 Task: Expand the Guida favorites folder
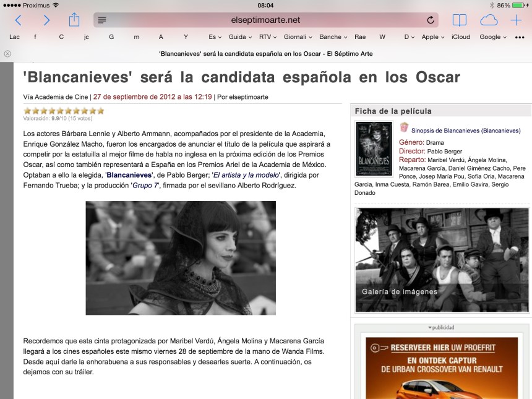coord(239,37)
